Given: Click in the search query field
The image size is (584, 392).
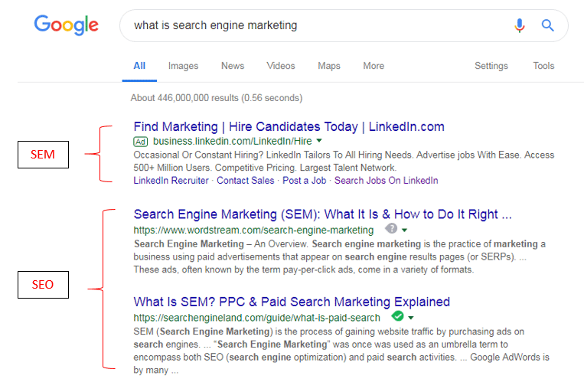Looking at the screenshot, I should [x=317, y=25].
